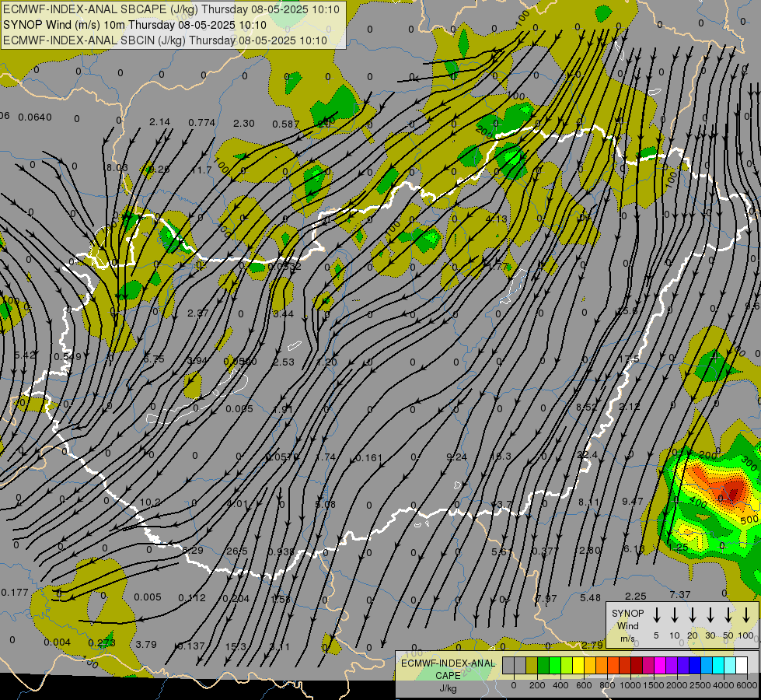Image resolution: width=761 pixels, height=700 pixels.
Task: Click the wind legend arrow for 50 m/s
Action: coord(728,614)
